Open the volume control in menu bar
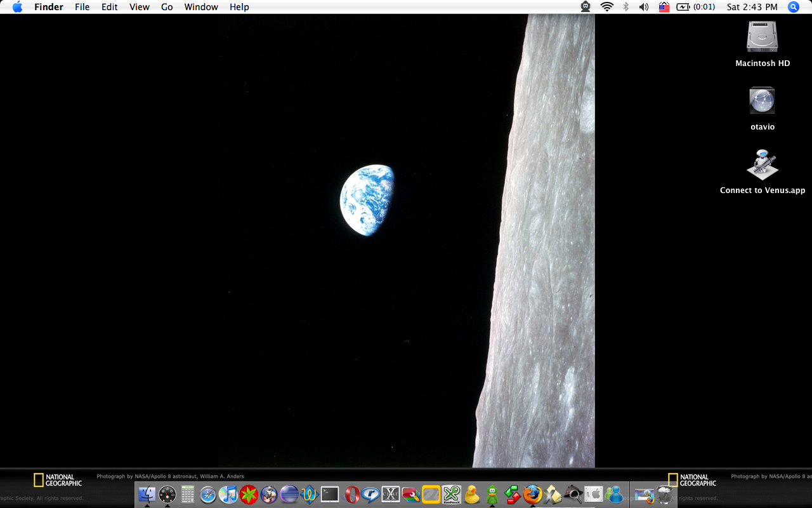The image size is (812, 508). (644, 7)
